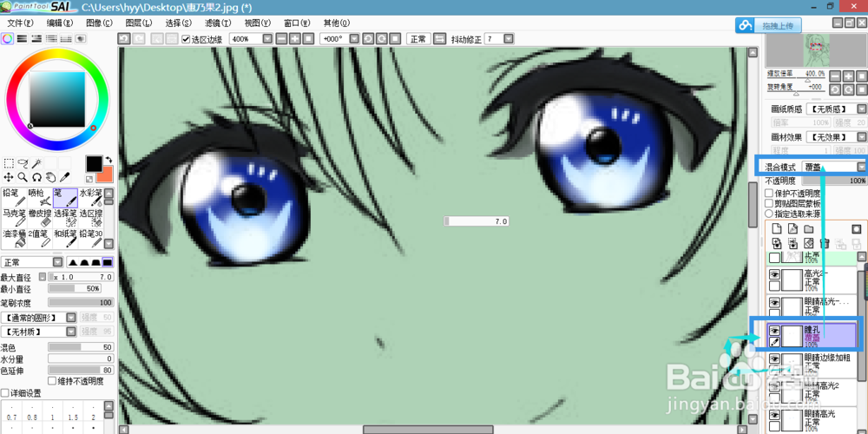Hide the 眼睛边缘加粗 layer eye icon
The width and height of the screenshot is (868, 434).
click(x=774, y=358)
